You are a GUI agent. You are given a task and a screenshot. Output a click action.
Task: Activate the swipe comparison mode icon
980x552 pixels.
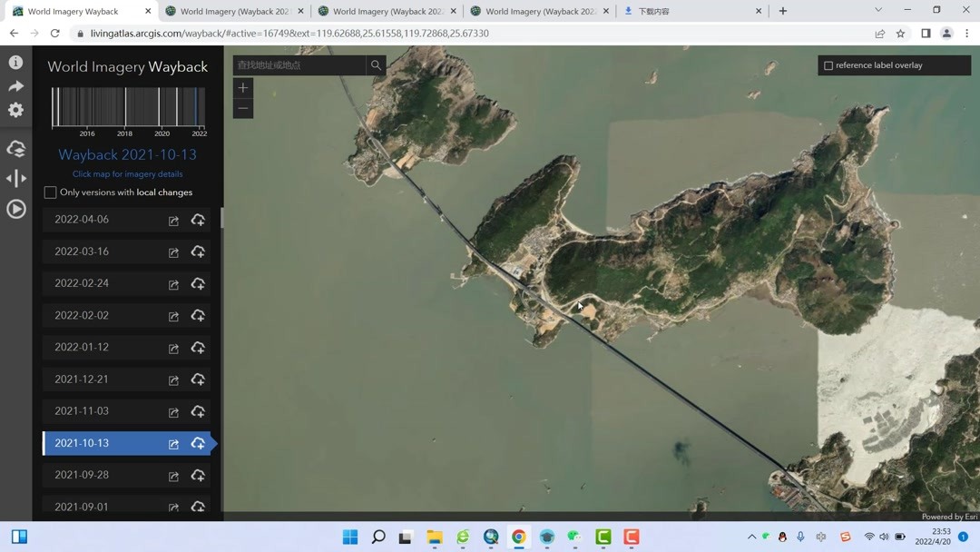click(x=15, y=178)
